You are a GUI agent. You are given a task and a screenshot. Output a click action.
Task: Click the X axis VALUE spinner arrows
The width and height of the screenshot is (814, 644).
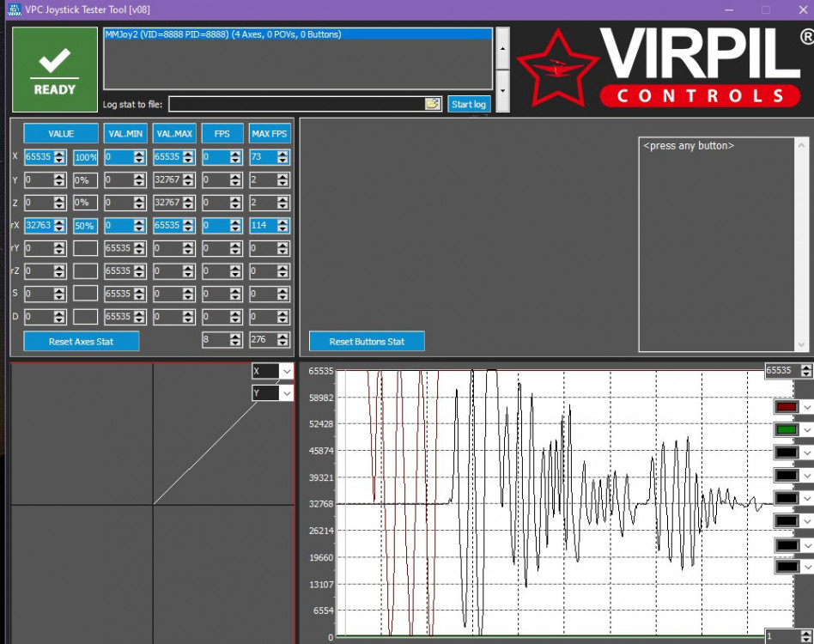[59, 157]
